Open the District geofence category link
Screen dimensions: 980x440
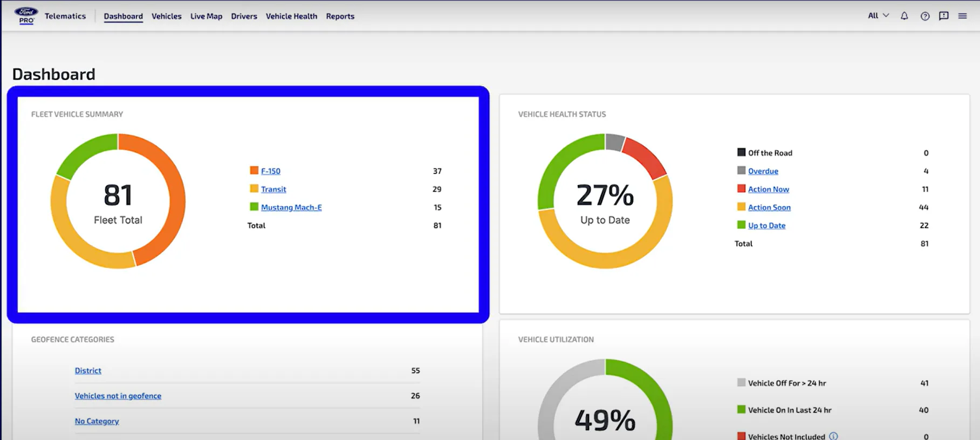pyautogui.click(x=88, y=370)
